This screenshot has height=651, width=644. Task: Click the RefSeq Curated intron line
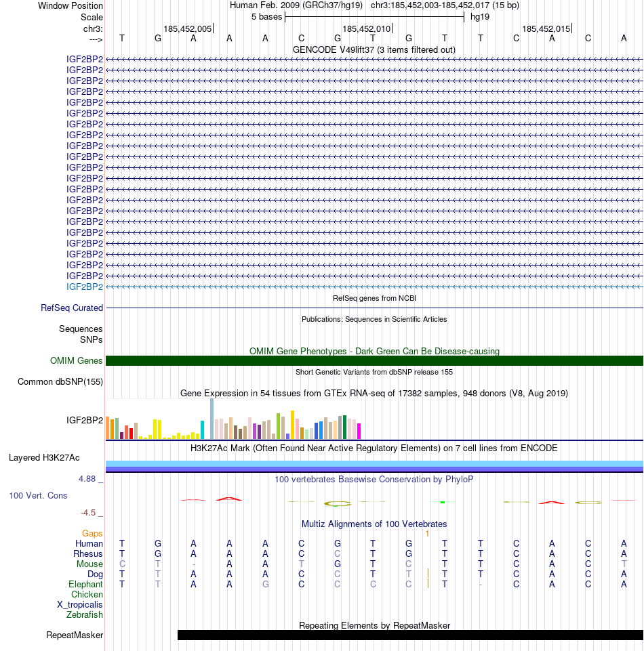pyautogui.click(x=374, y=308)
